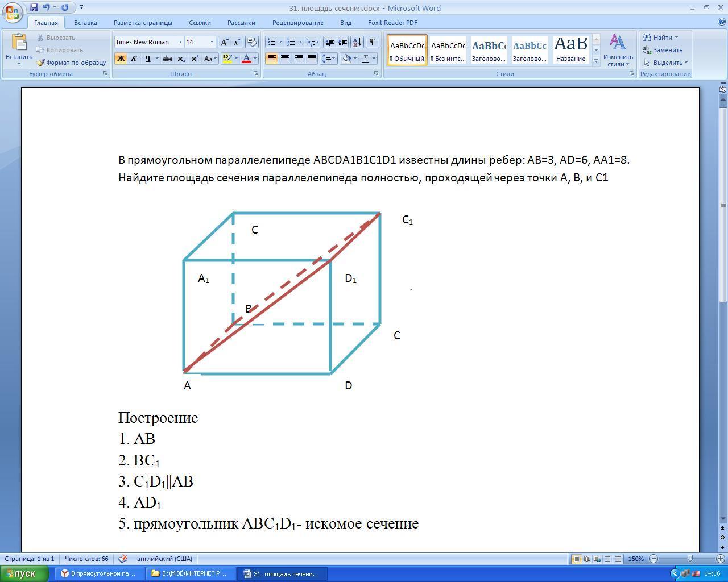Click the Paste (Вставить) clipboard icon
Screen dimensions: 728x582
pyautogui.click(x=19, y=43)
